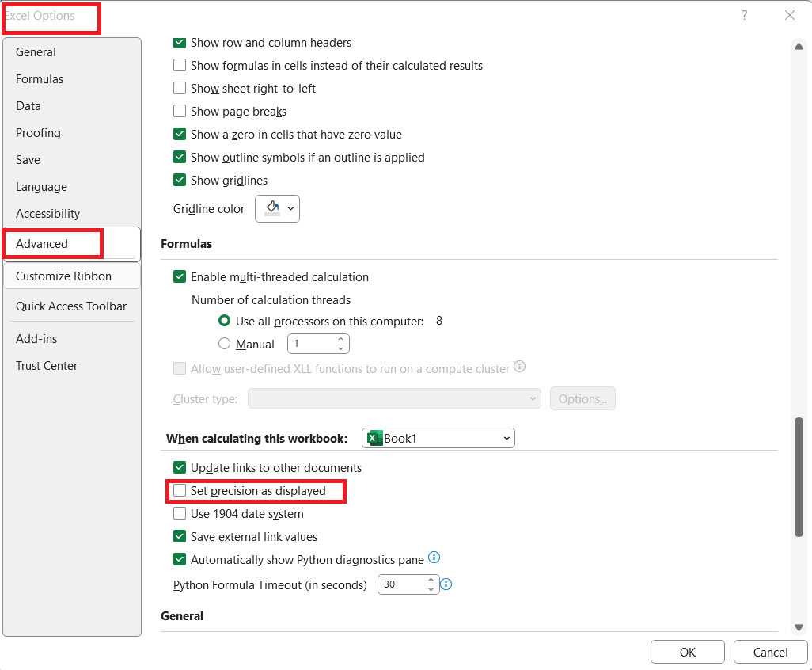Increase the manual calculation threads value
Viewport: 812px width, 670px height.
click(x=341, y=339)
